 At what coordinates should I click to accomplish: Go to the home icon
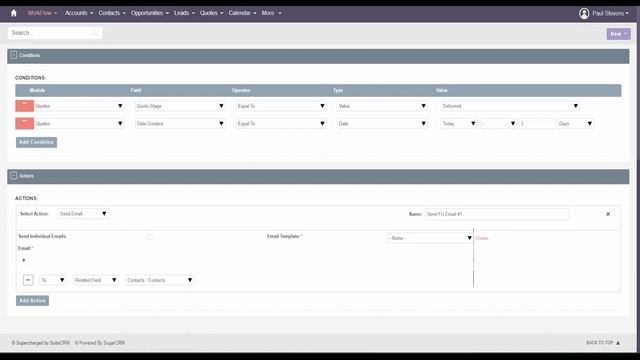pyautogui.click(x=13, y=13)
